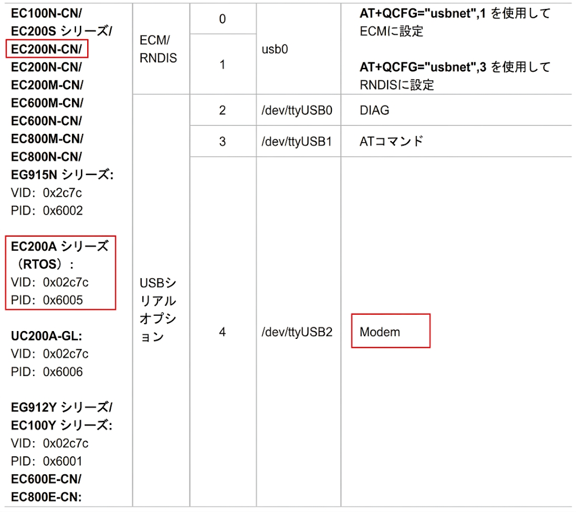Select the EC600N-CN/ model name
576x512 pixels.
pos(46,121)
